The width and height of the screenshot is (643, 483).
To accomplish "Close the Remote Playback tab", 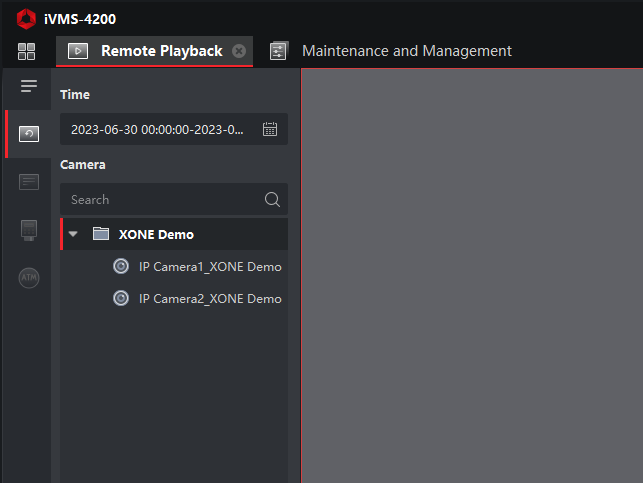I will pyautogui.click(x=239, y=51).
